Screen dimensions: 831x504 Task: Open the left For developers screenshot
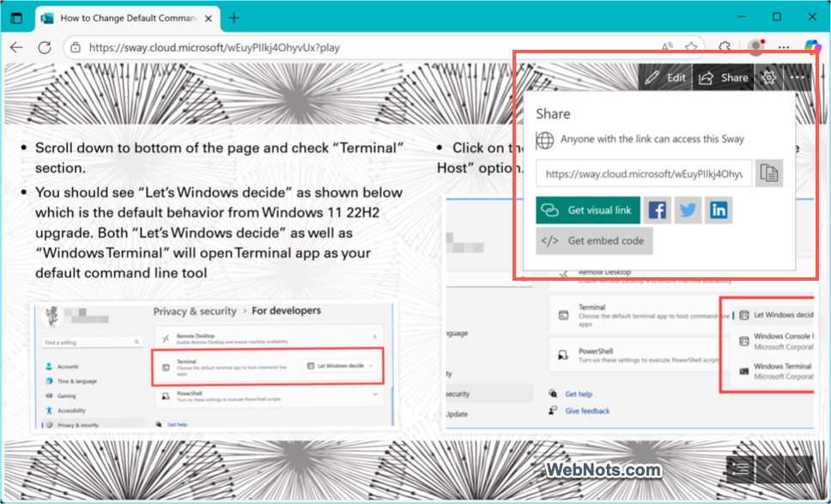(214, 367)
